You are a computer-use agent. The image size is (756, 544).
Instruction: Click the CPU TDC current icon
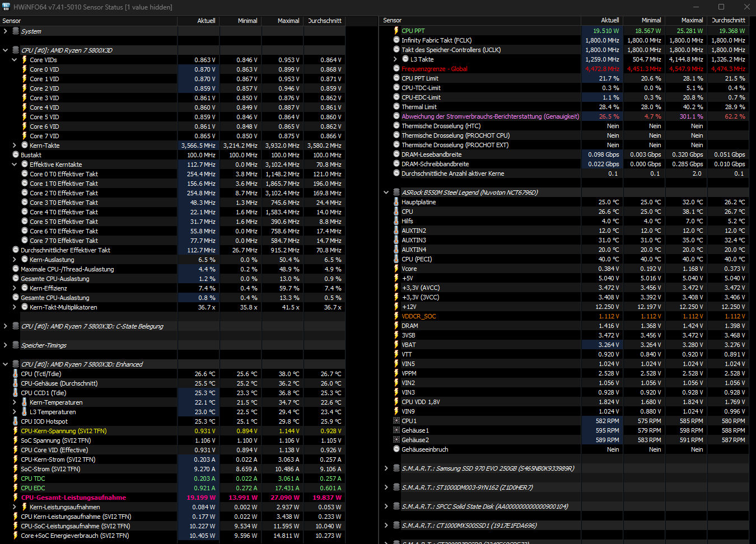point(16,479)
